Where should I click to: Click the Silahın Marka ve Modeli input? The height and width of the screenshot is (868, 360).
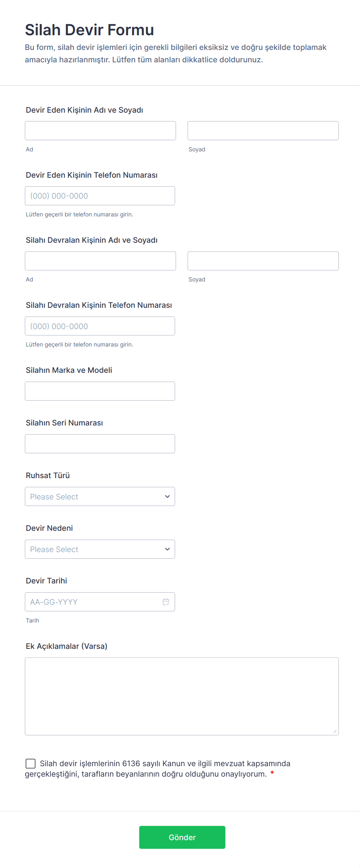tap(100, 391)
